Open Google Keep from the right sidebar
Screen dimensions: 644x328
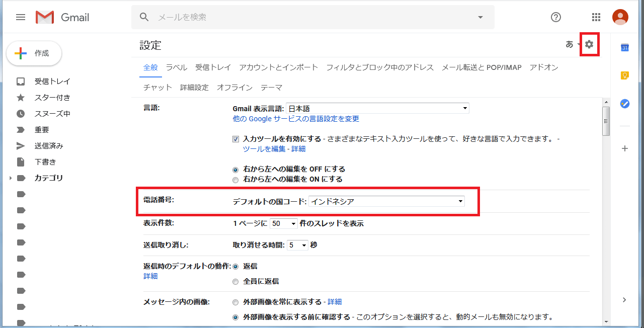(624, 74)
